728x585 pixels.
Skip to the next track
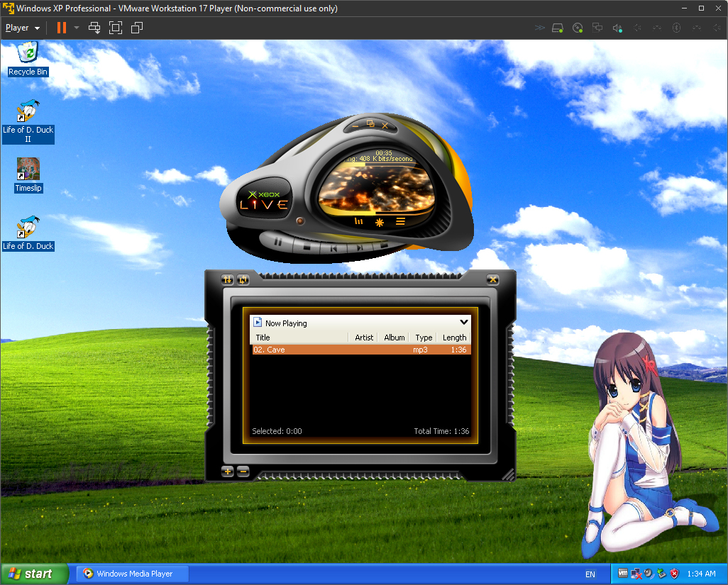pos(360,248)
